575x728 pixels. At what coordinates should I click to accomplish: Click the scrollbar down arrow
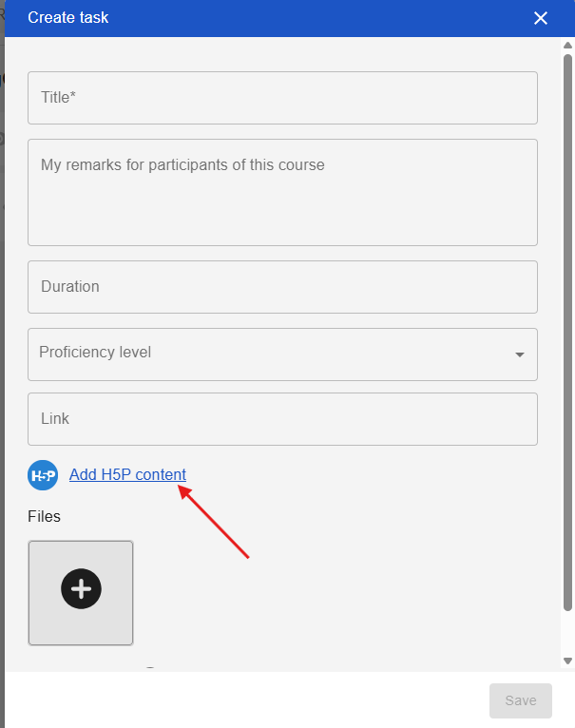(x=568, y=661)
